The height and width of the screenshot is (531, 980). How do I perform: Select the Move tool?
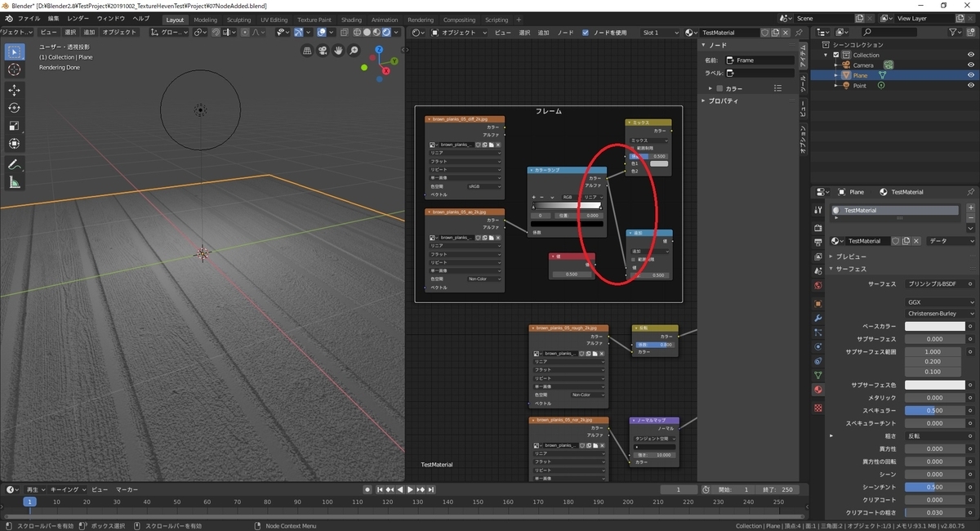pos(14,90)
